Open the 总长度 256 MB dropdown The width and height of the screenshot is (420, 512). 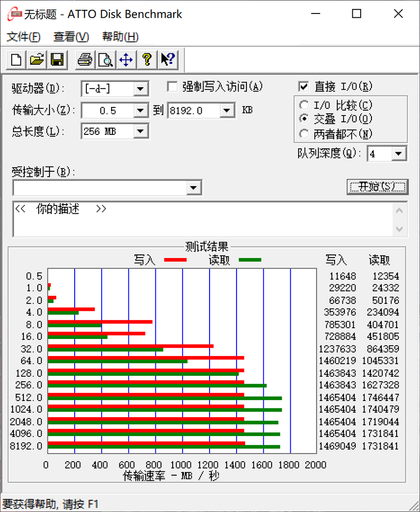(140, 132)
